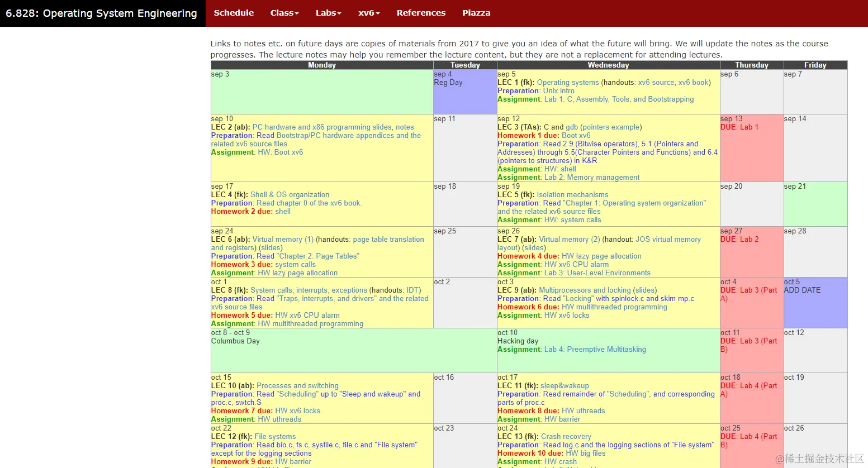
Task: Open the HW: shell assignment link
Action: [x=560, y=169]
